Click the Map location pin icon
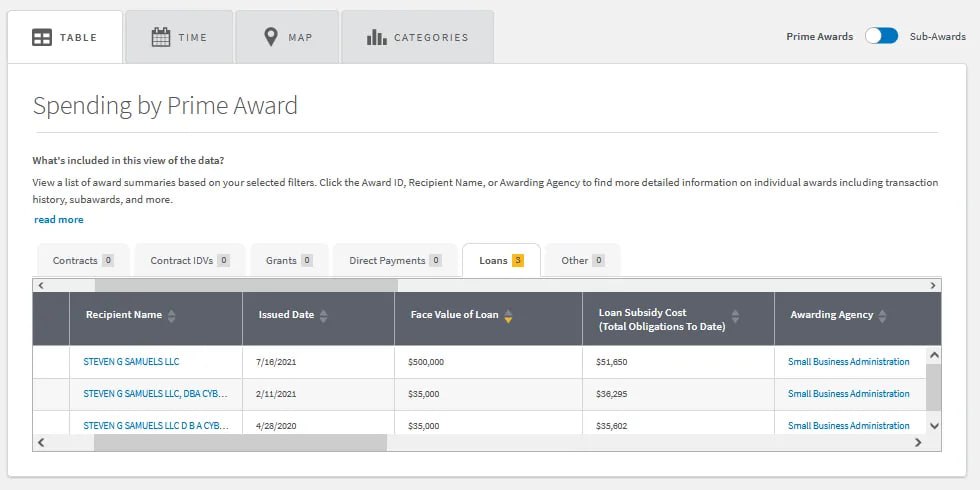The image size is (980, 490). pyautogui.click(x=270, y=37)
